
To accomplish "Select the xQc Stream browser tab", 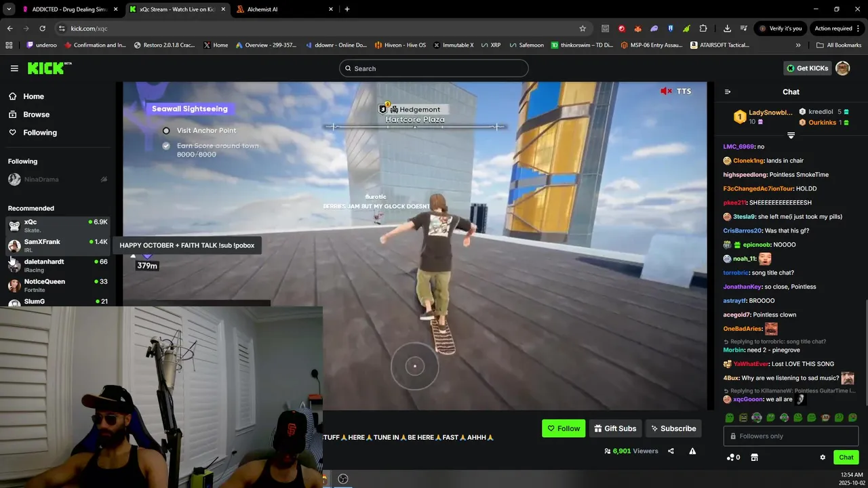I will [x=176, y=9].
